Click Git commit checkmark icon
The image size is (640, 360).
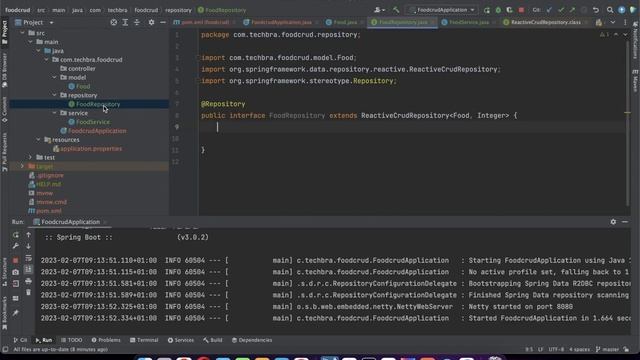tap(561, 10)
